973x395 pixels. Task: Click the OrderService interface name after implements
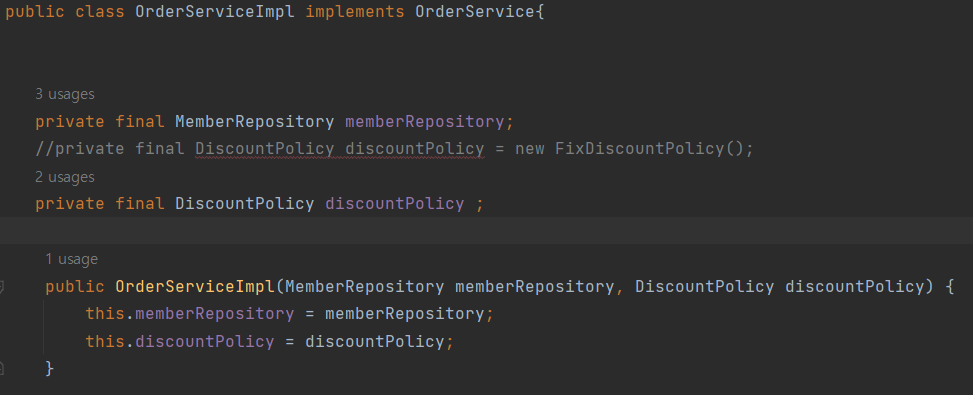click(475, 12)
